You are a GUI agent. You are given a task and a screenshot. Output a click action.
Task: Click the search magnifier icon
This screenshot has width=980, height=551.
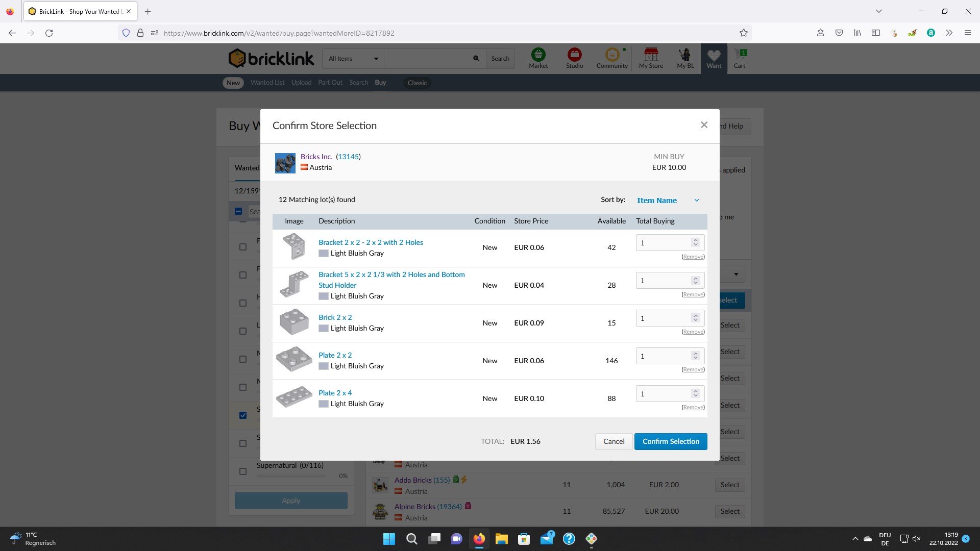click(476, 59)
